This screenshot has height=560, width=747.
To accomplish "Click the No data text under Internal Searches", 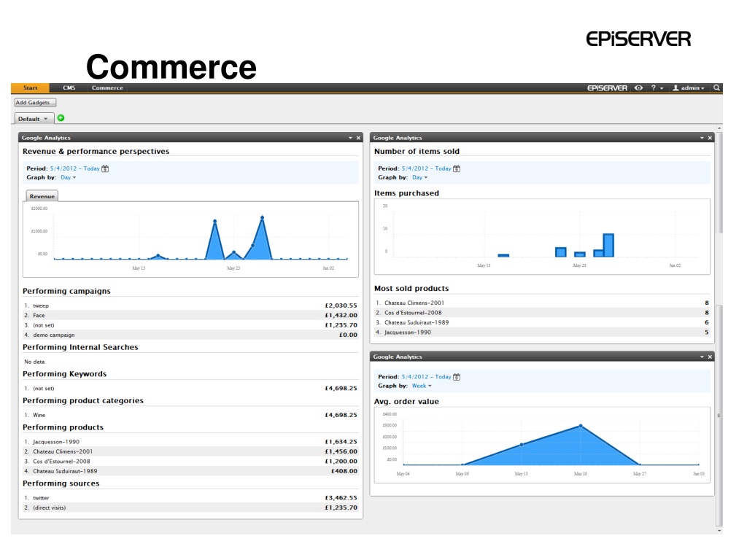I will click(x=34, y=362).
